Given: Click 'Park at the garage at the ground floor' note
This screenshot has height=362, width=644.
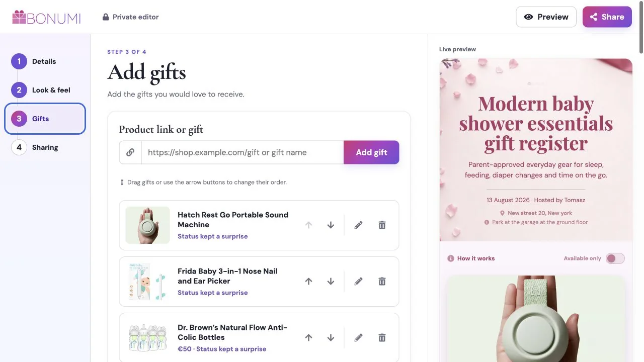Looking at the screenshot, I should click(540, 222).
